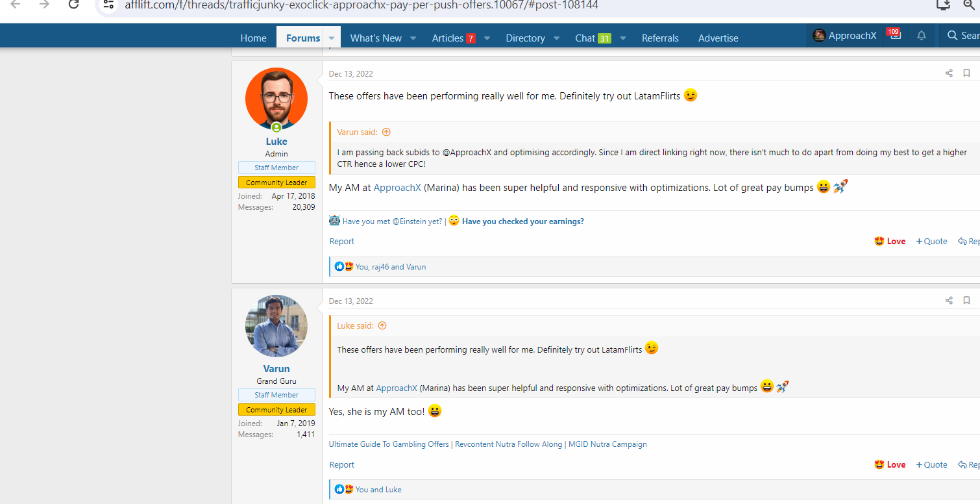This screenshot has height=504, width=980.
Task: Quote Varun's post
Action: 932,464
